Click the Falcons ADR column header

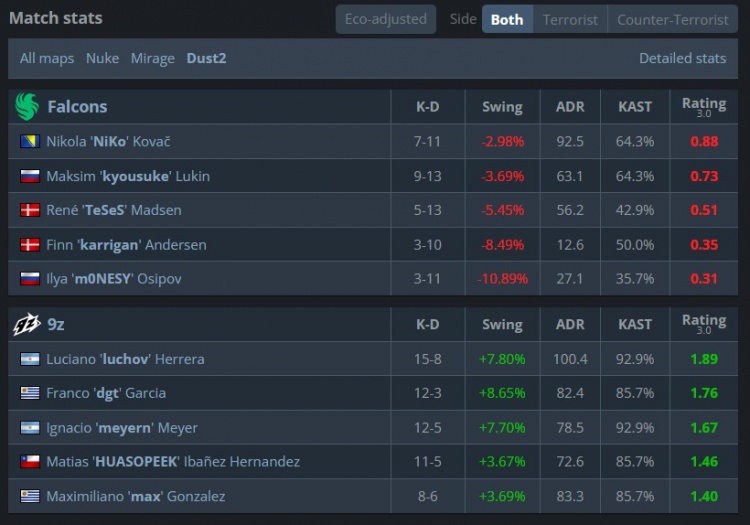click(x=570, y=107)
